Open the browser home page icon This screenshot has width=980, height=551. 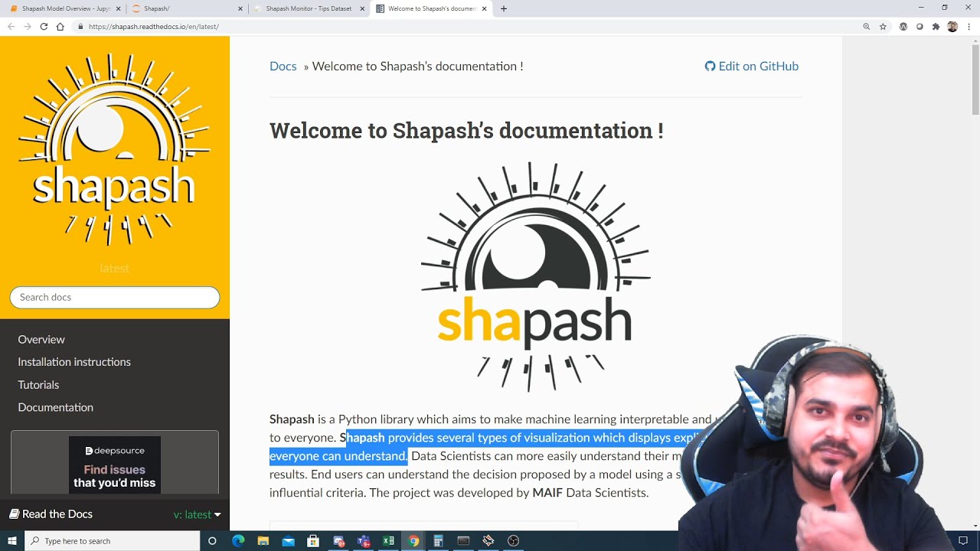60,26
